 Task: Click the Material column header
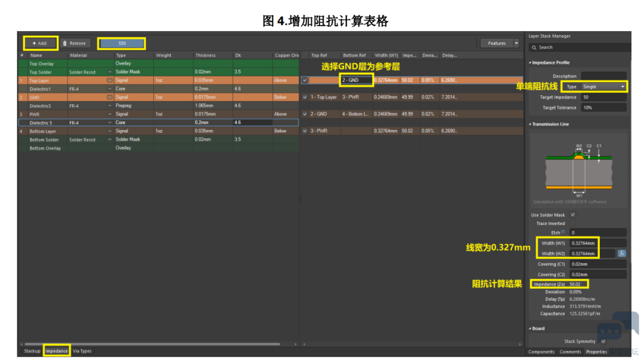[x=91, y=55]
